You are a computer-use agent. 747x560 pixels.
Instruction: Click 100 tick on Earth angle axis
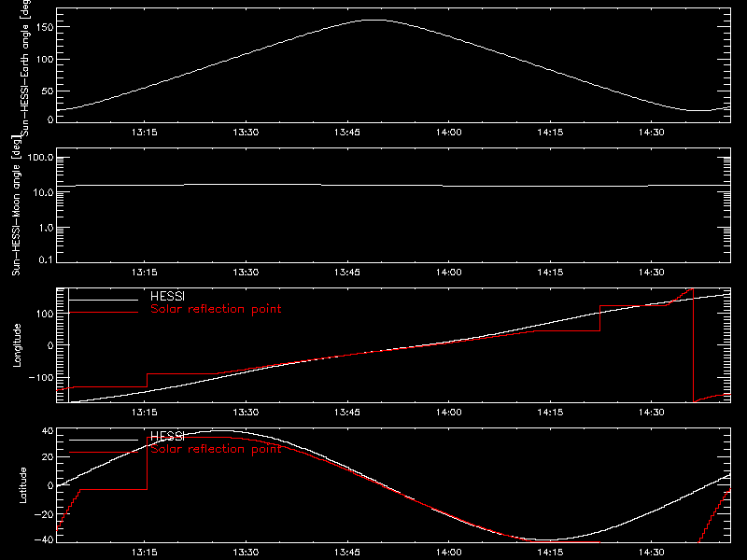pyautogui.click(x=44, y=60)
